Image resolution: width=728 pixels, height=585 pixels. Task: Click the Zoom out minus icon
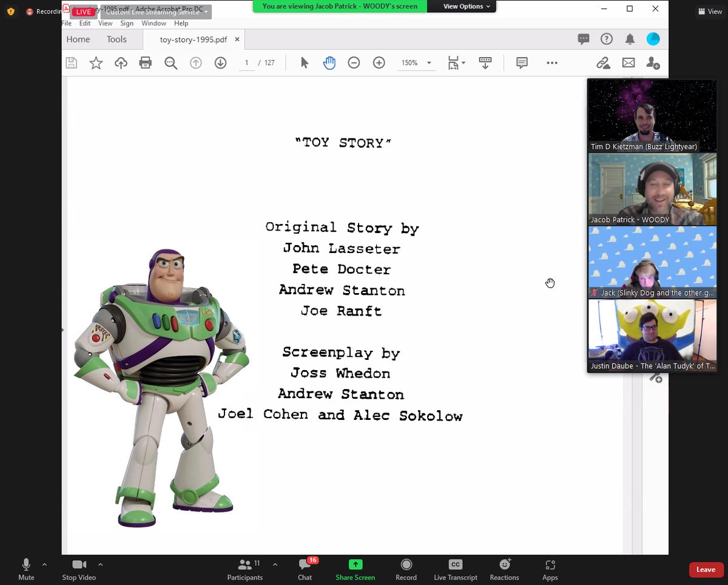click(x=354, y=63)
